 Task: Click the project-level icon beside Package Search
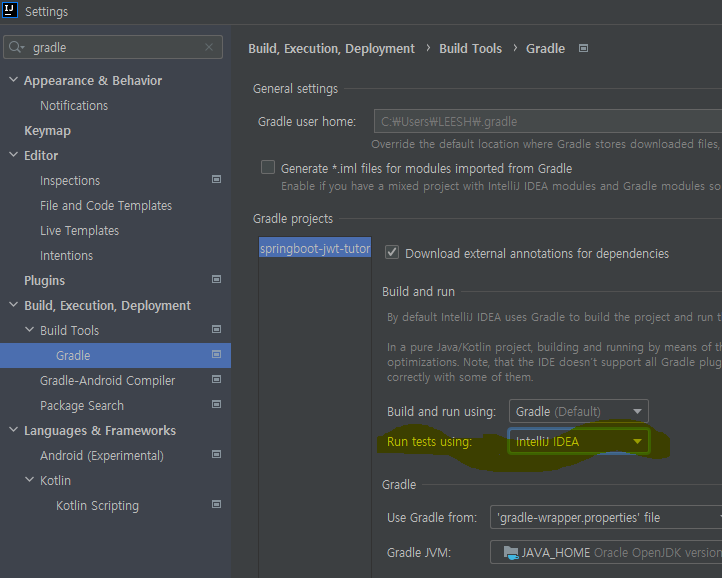[x=216, y=404]
